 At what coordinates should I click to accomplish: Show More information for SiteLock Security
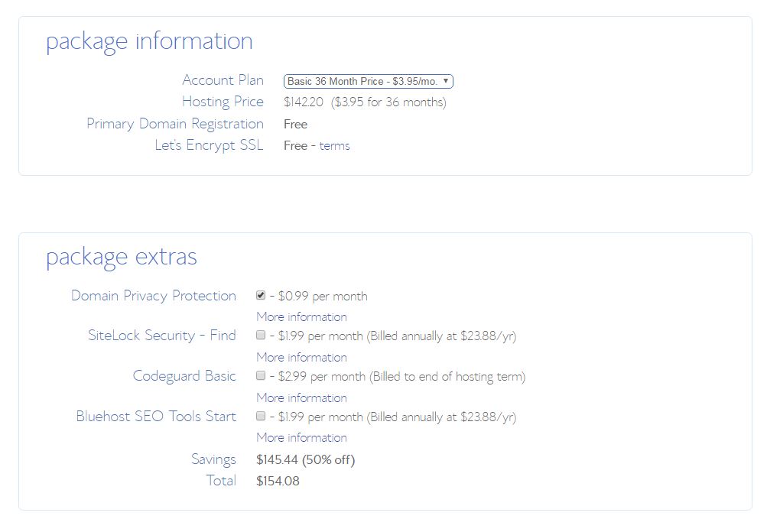[x=301, y=357]
